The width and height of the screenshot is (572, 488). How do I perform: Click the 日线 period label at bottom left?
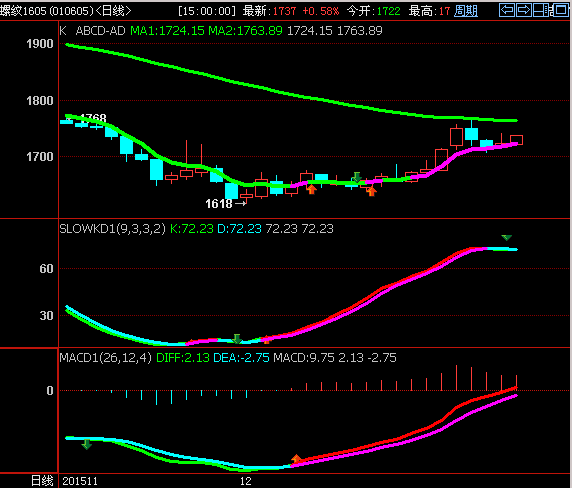(42, 481)
